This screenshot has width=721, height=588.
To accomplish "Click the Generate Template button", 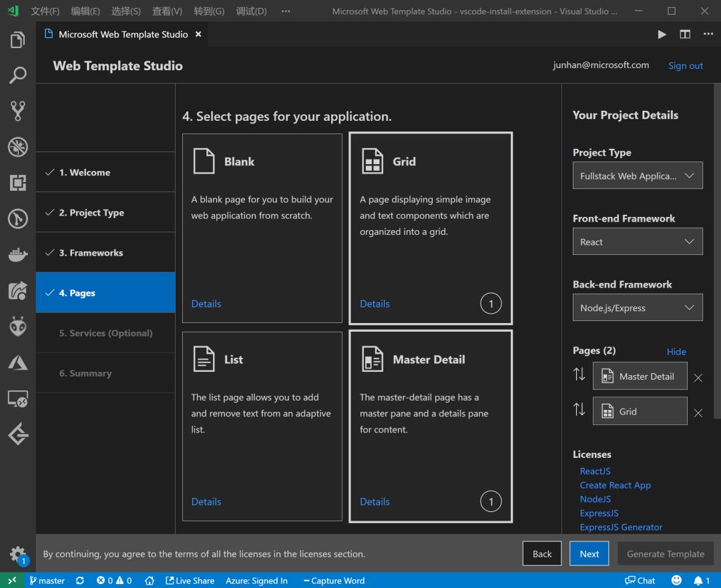I will 666,554.
